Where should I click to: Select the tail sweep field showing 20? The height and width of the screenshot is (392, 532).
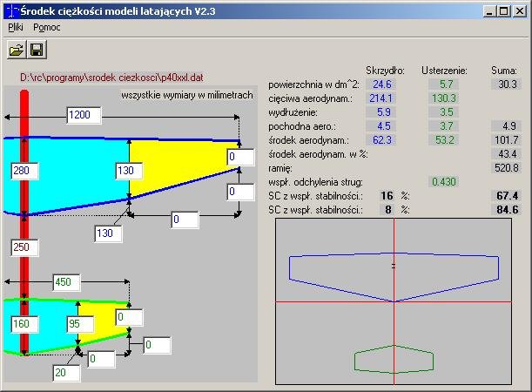point(66,373)
